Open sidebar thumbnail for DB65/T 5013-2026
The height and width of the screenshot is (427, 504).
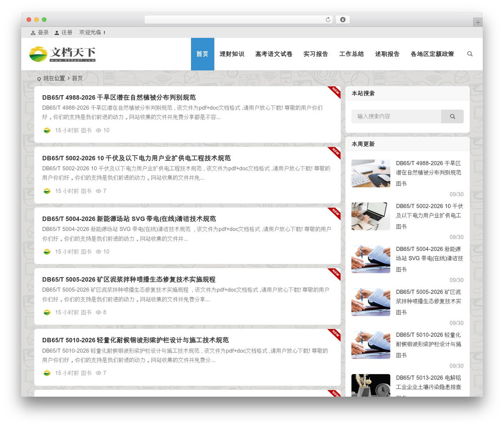(371, 385)
